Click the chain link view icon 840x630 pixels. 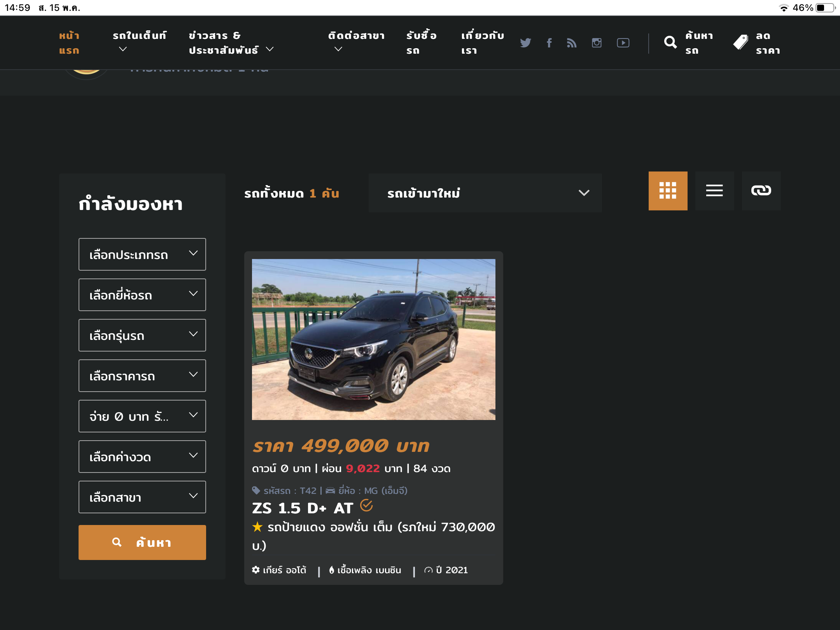761,191
